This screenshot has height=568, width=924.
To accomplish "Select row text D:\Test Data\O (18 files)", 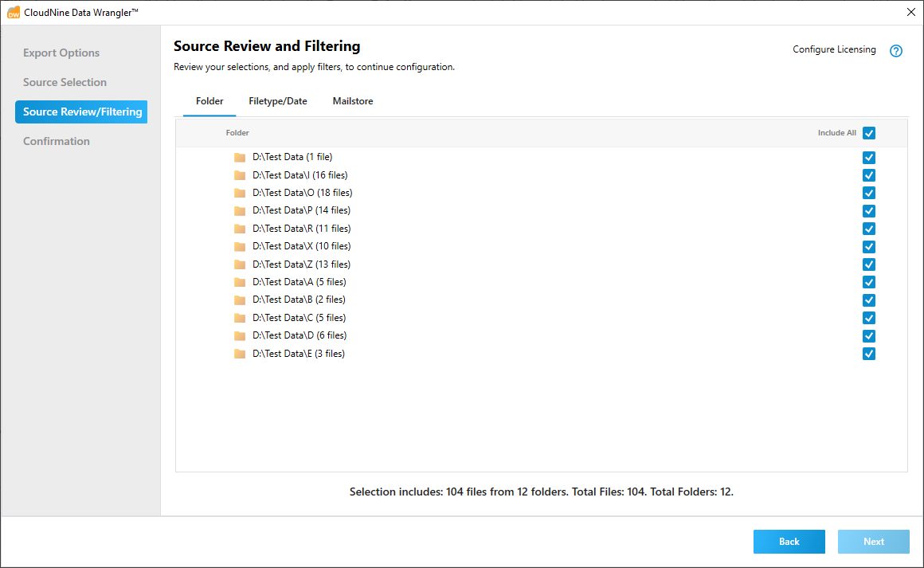I will [303, 193].
